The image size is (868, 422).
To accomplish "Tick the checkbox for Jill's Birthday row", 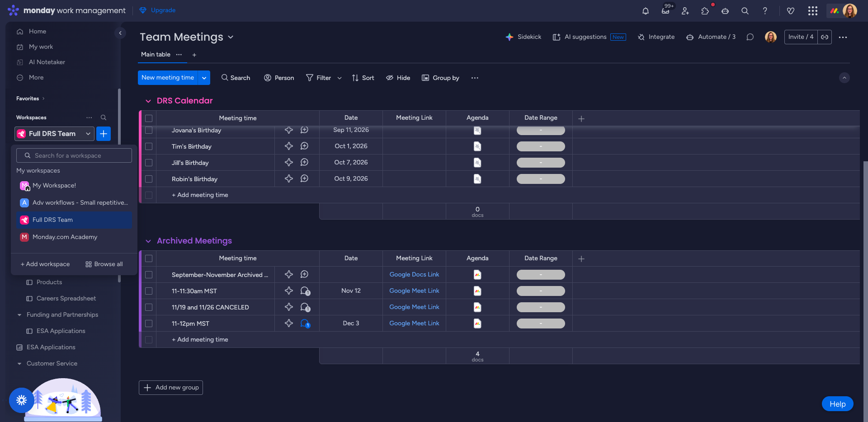I will coord(149,163).
